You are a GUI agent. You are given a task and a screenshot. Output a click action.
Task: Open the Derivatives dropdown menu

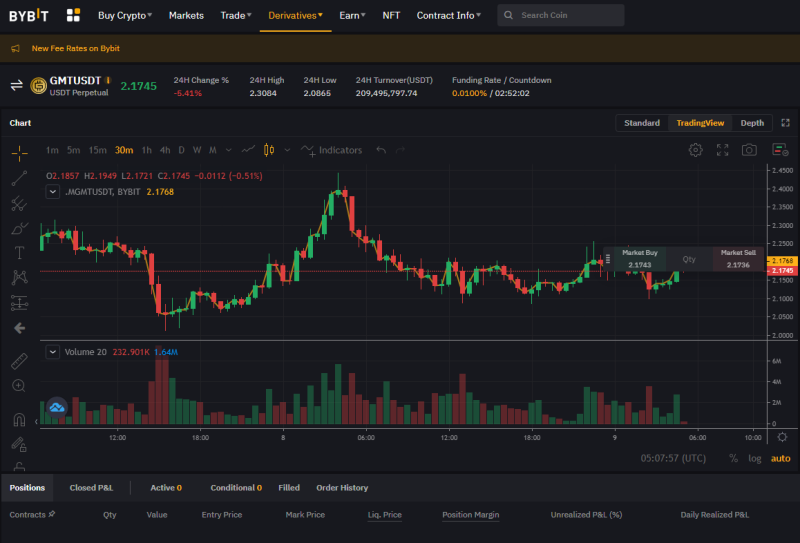tap(295, 15)
